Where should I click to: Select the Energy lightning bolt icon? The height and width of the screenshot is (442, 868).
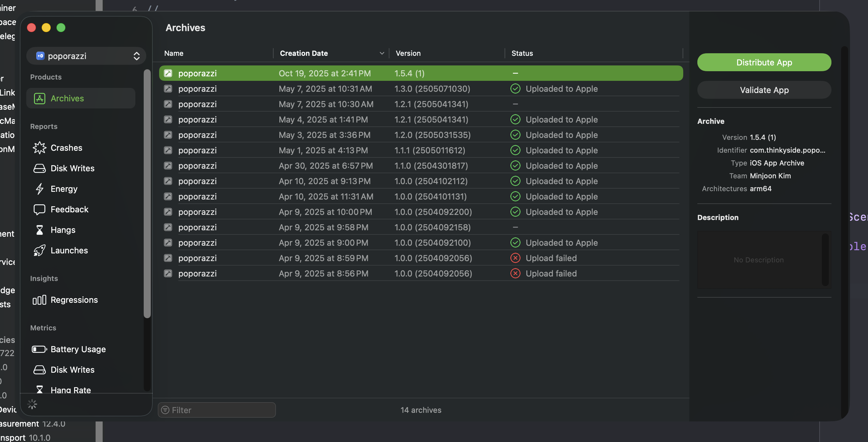point(39,189)
